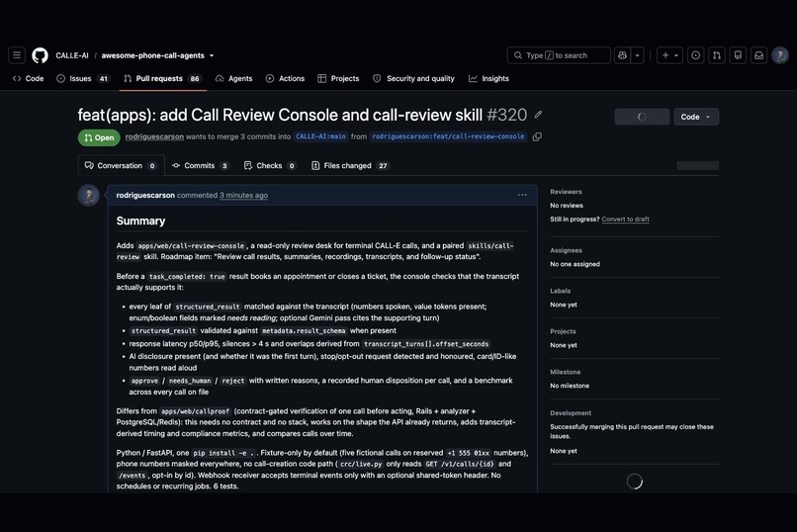The width and height of the screenshot is (797, 532).
Task: Open the CALLE-AI organization link
Action: tap(71, 55)
